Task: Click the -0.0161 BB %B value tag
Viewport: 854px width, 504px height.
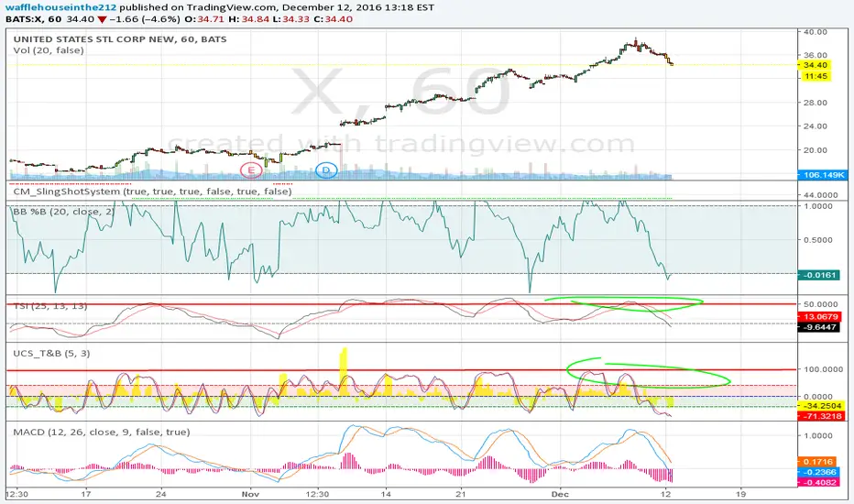Action: 818,275
